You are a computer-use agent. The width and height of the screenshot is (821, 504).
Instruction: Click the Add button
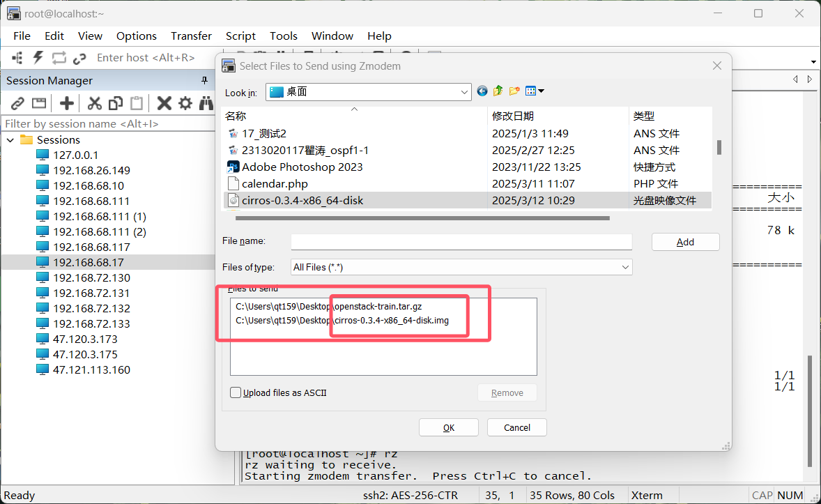click(685, 242)
